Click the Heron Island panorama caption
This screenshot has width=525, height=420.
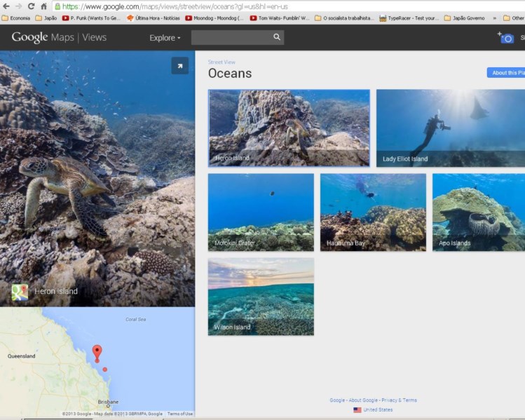[56, 292]
